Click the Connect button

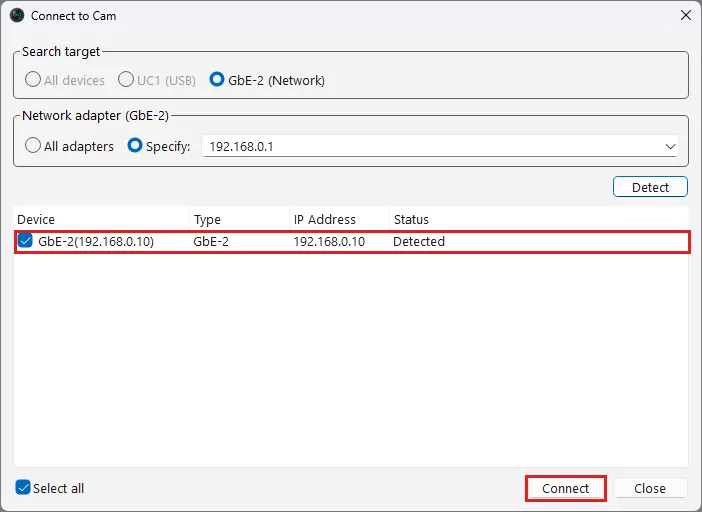(565, 488)
